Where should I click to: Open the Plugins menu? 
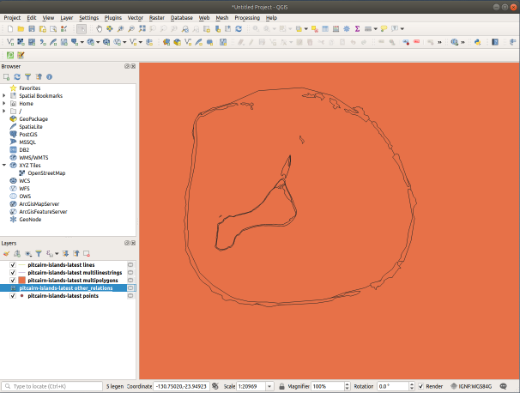(113, 18)
